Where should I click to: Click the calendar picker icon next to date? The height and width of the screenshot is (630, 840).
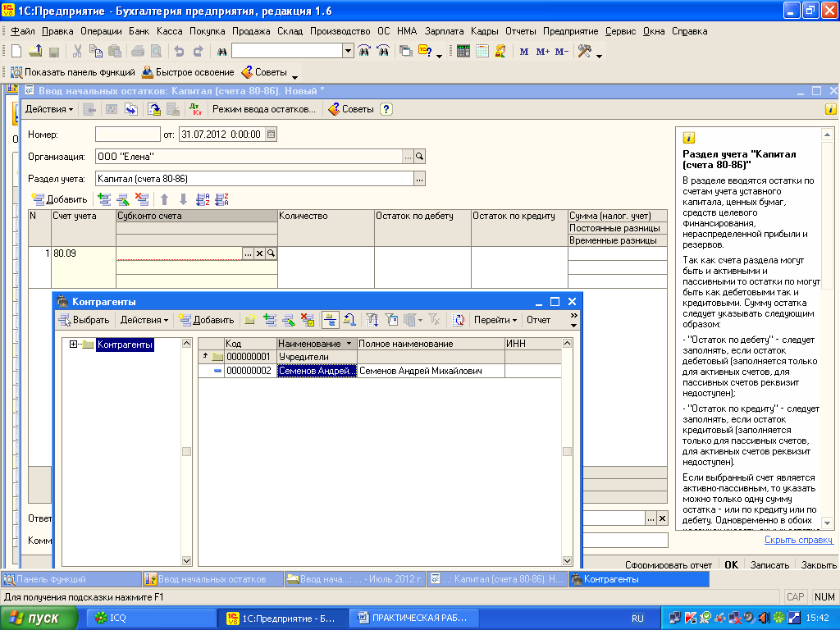pos(271,135)
